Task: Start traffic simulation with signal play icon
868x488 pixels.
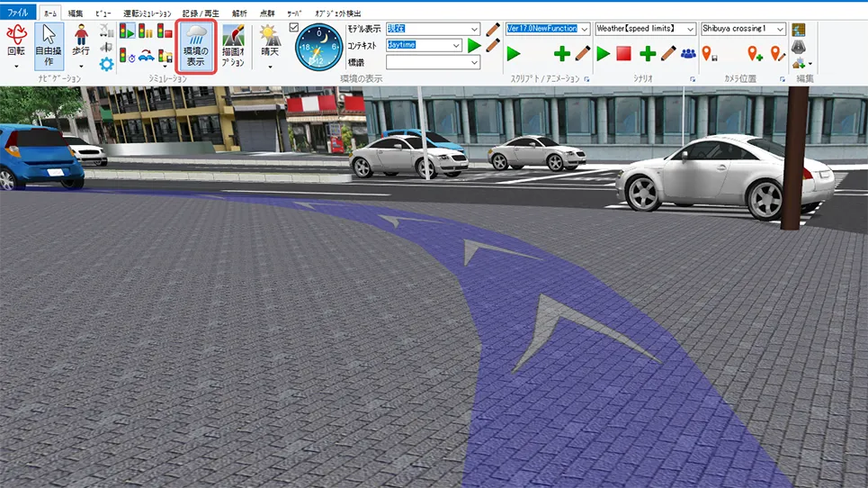Action: pos(126,32)
